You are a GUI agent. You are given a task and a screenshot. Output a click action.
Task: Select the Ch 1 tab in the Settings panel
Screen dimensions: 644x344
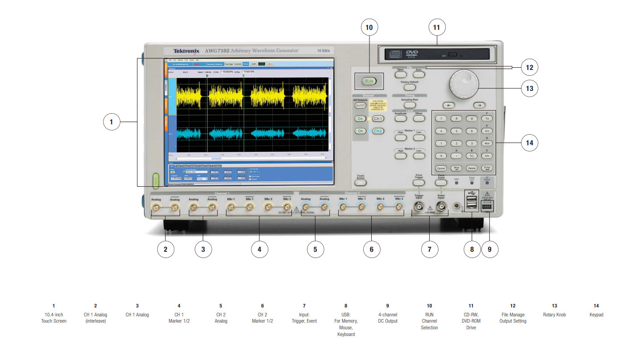click(172, 165)
